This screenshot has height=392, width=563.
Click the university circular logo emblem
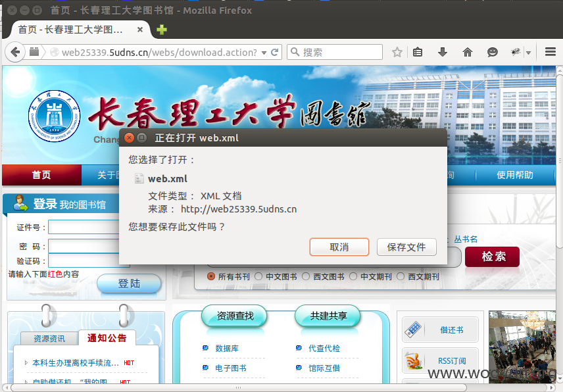point(54,116)
